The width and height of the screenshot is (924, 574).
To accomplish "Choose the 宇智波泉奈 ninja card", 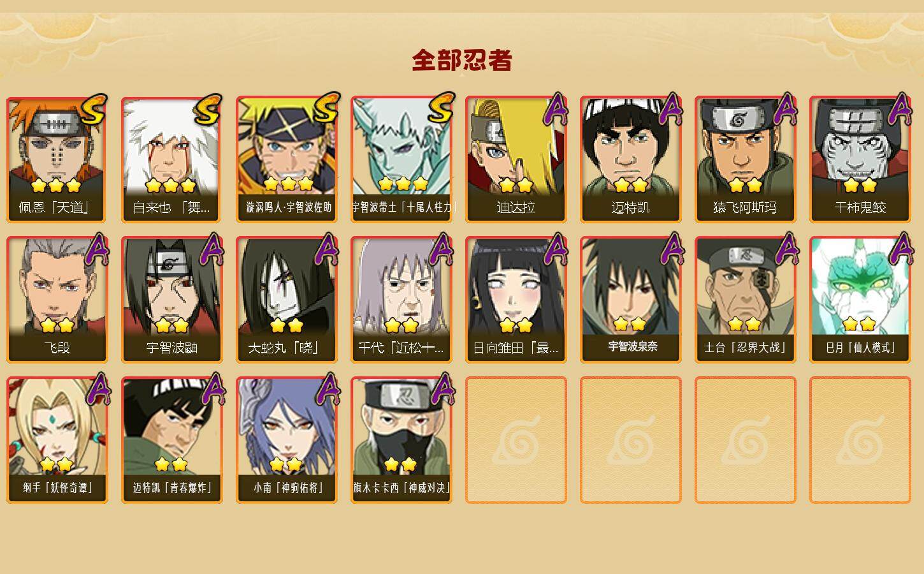I will [631, 300].
